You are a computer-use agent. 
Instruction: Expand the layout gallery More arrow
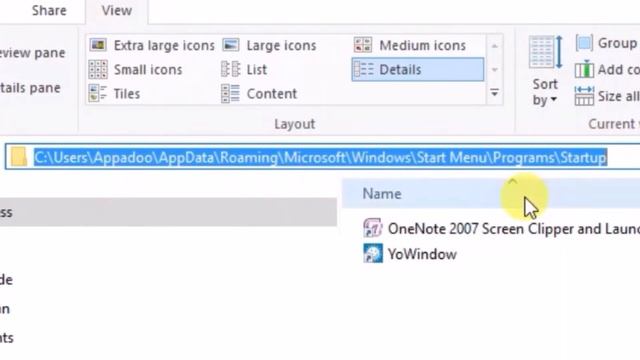(495, 93)
